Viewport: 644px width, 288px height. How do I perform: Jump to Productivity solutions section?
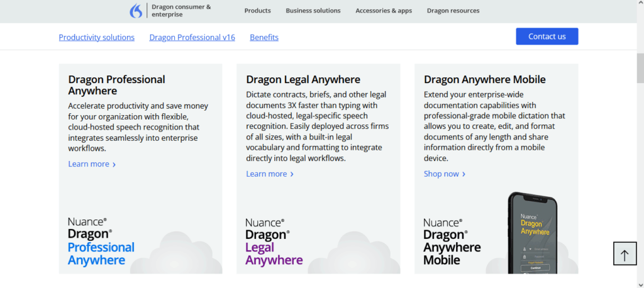coord(96,37)
